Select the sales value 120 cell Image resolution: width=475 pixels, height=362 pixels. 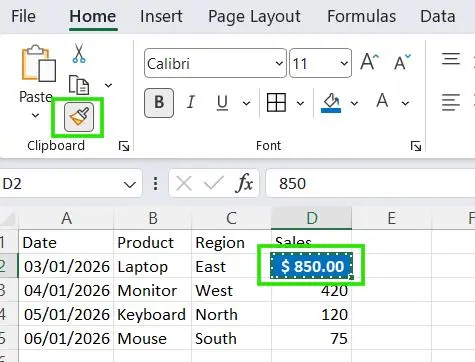point(311,314)
